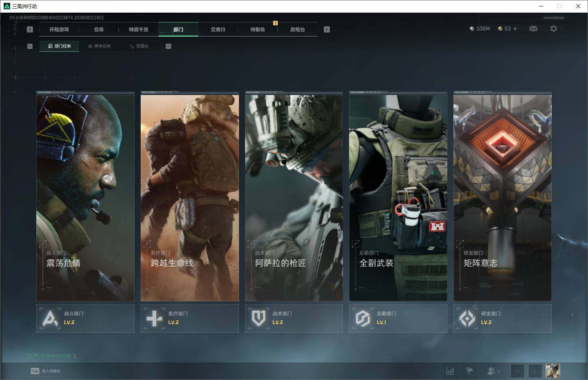Screen dimensions: 588x380
Task: Open the 全副武装 logistics department card
Action: coord(398,196)
